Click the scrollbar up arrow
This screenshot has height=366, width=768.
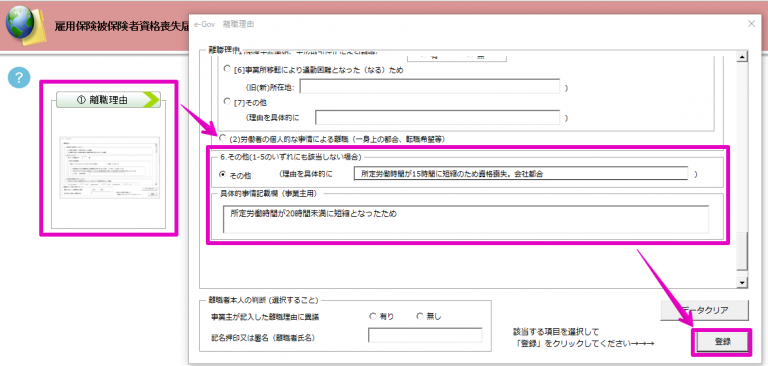pos(743,57)
